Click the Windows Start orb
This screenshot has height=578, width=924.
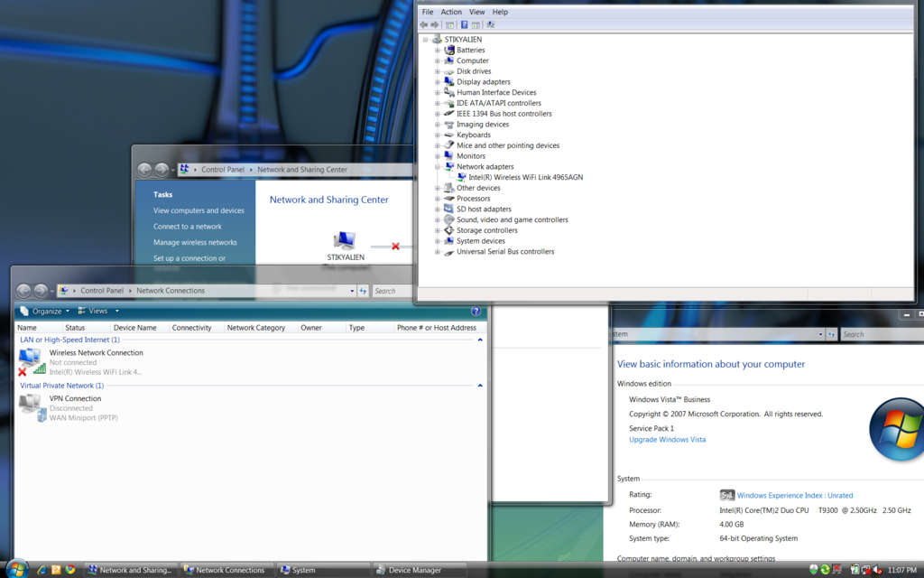tap(16, 569)
